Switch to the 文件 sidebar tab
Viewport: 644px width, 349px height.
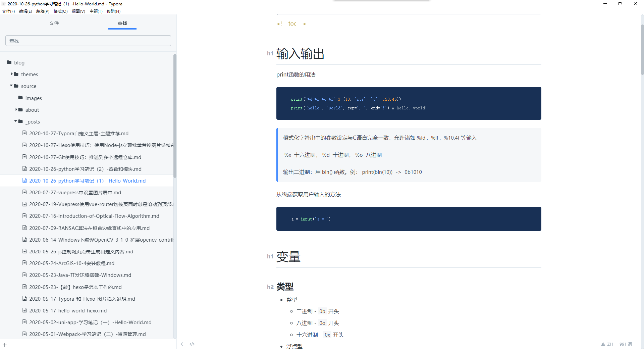[54, 23]
